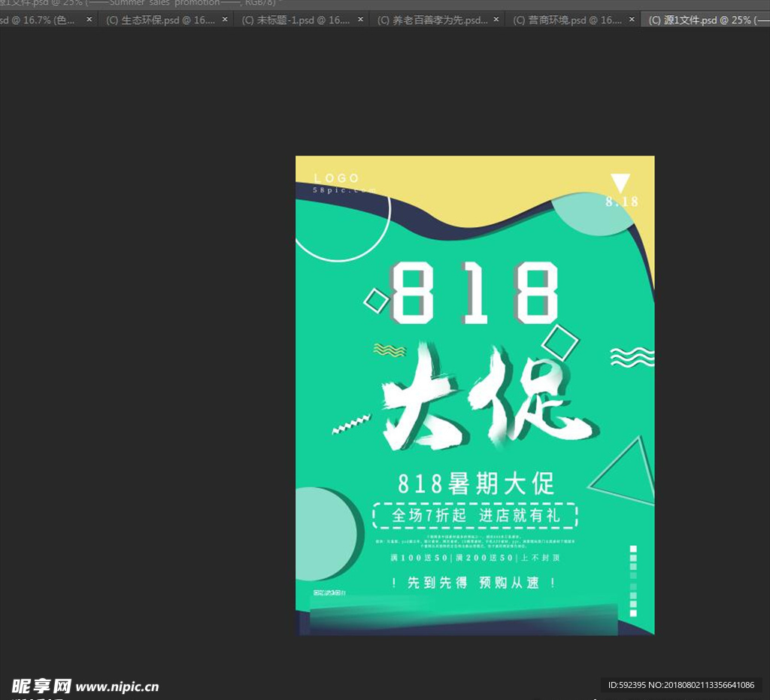The width and height of the screenshot is (770, 700).
Task: Close the 养老百善孝为先.psd document
Action: point(496,20)
